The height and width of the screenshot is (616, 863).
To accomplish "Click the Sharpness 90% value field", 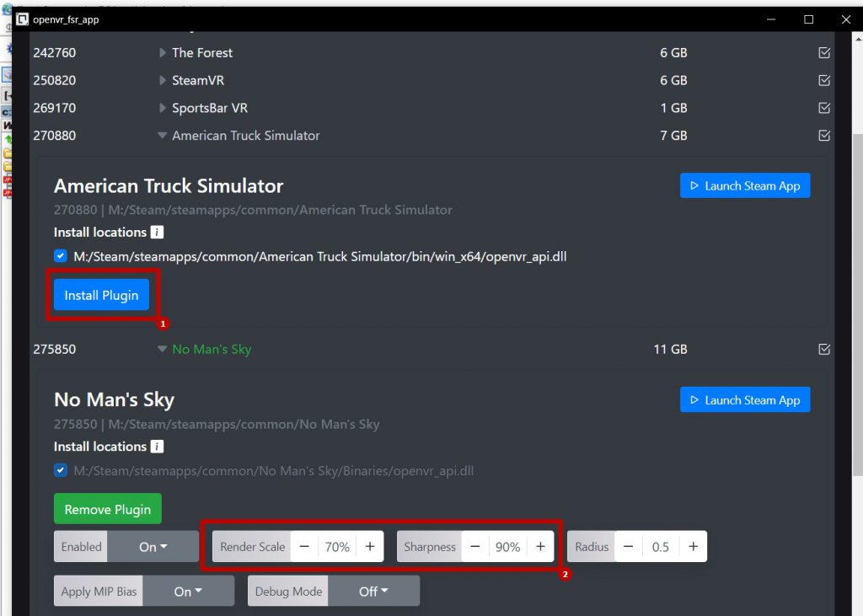I will [x=508, y=547].
